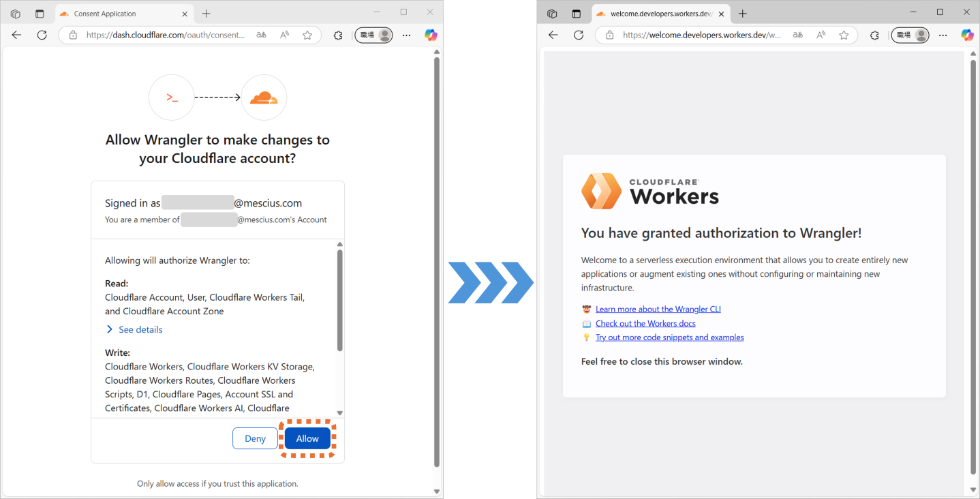Expand See details under Read permissions

pyautogui.click(x=134, y=329)
